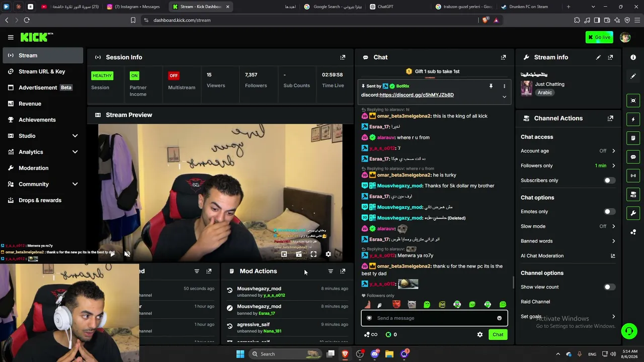Click Raid Channel option

click(535, 302)
